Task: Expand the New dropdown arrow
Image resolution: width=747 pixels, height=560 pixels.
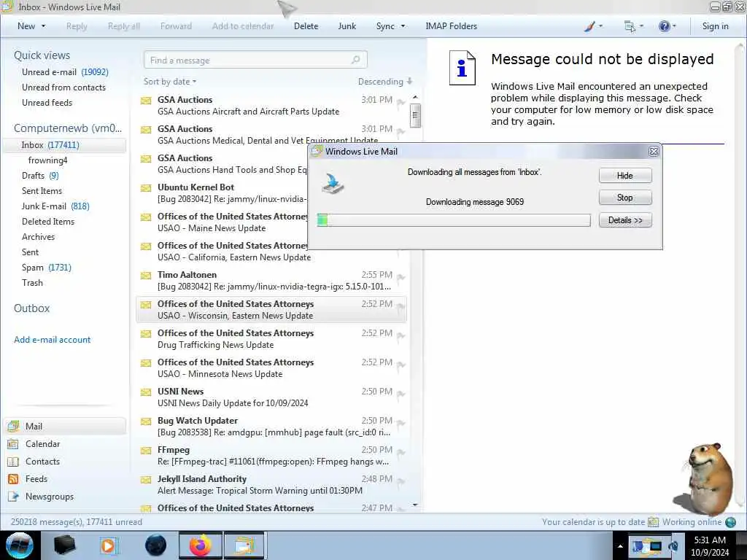Action: pos(43,26)
